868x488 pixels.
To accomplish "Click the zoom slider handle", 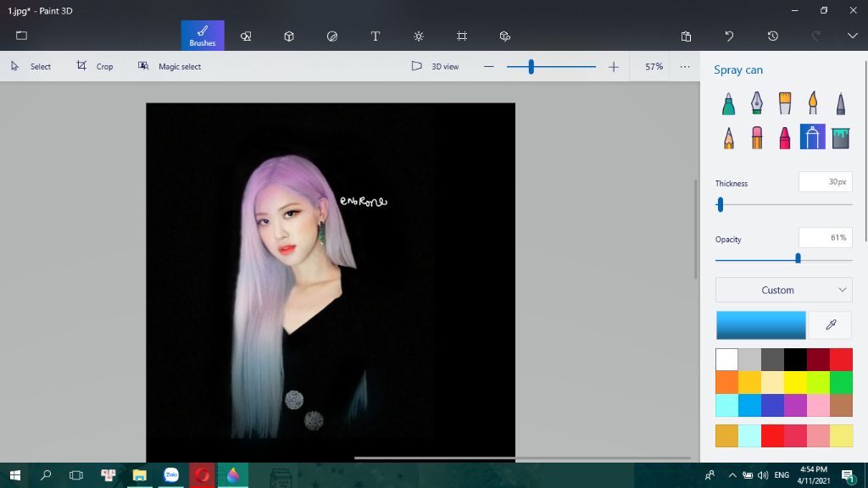I will (x=531, y=67).
